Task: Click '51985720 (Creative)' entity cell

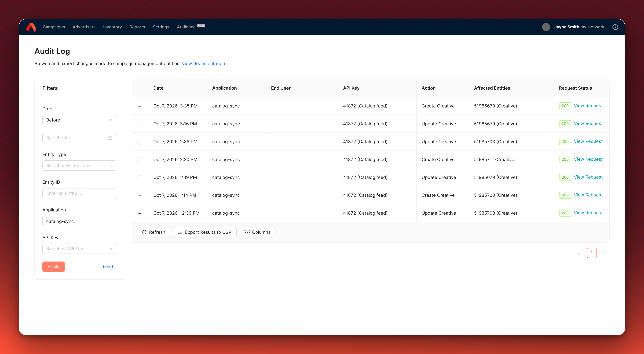Action: pos(495,195)
